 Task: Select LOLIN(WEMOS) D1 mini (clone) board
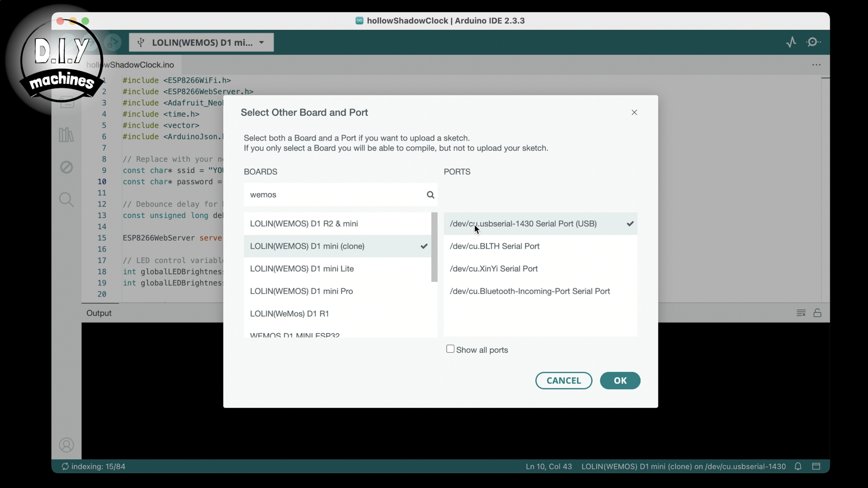tap(337, 246)
